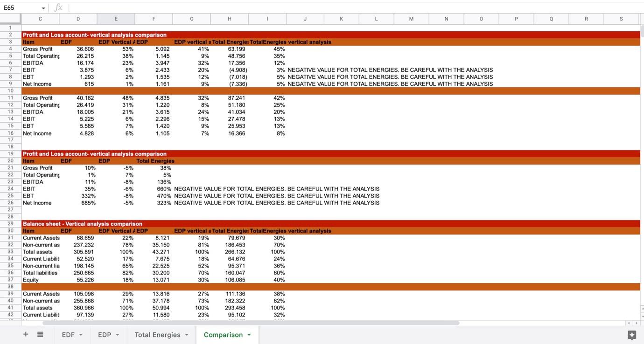Viewport: 644px width, 344px height.
Task: Expand the Name box dropdown arrow
Action: click(43, 8)
